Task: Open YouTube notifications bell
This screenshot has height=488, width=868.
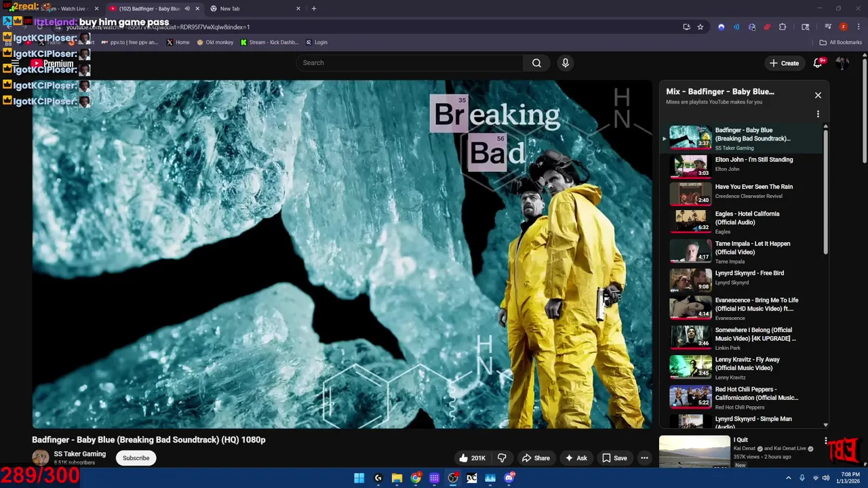Action: point(818,63)
